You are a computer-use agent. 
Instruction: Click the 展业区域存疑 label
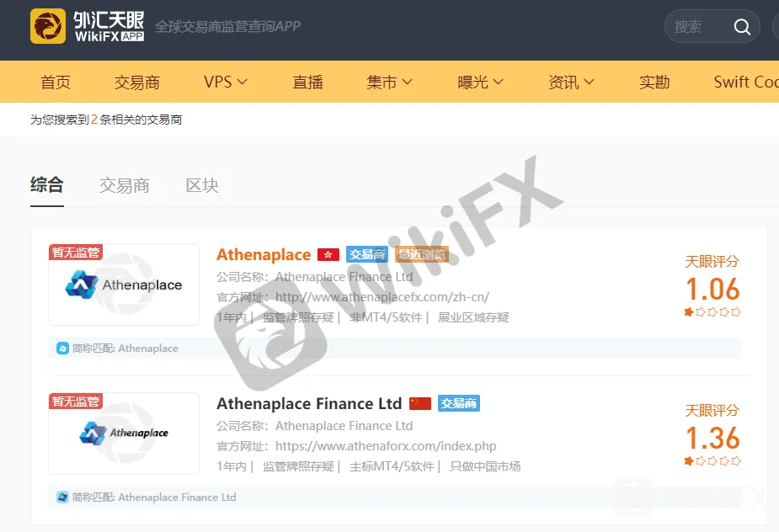pyautogui.click(x=473, y=317)
